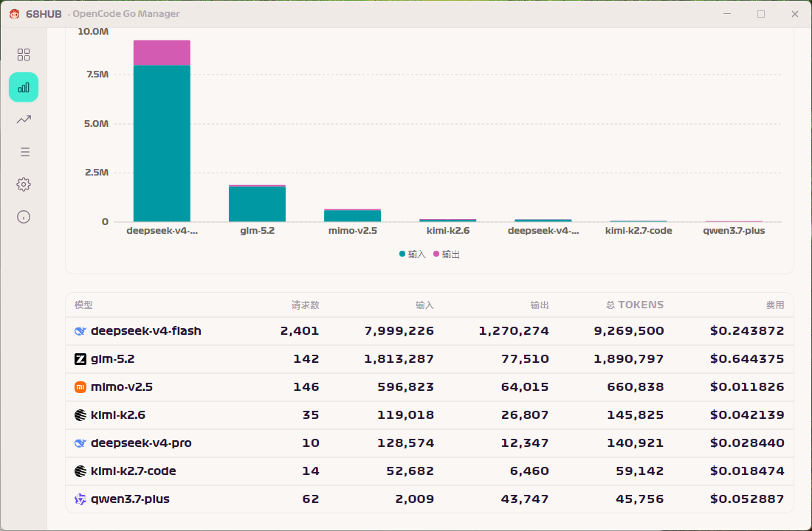Select the qwen3.7-plus table row name

point(131,499)
